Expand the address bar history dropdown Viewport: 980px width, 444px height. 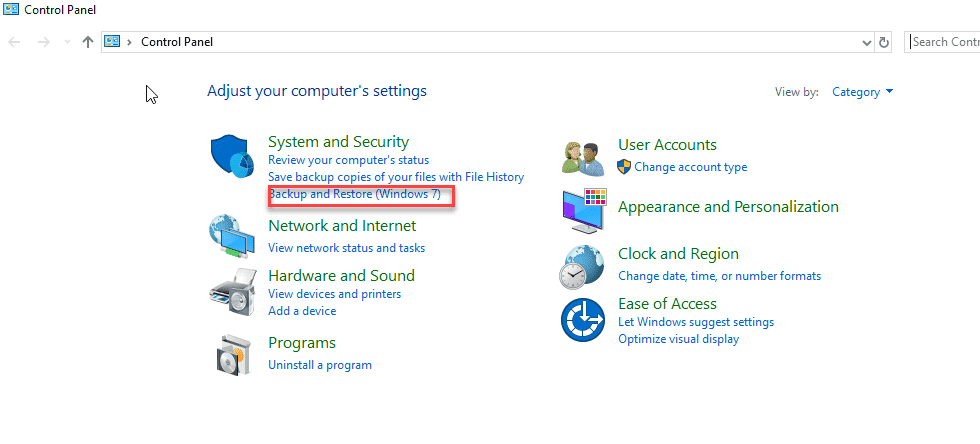click(x=866, y=43)
